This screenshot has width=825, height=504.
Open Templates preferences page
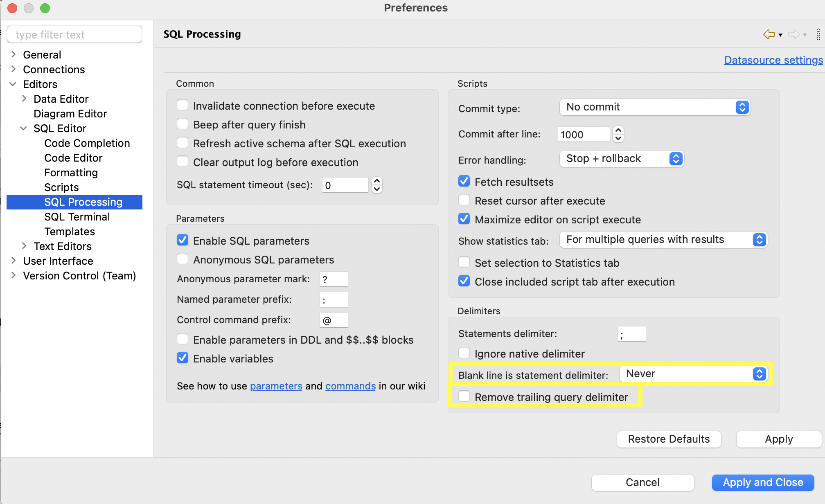pos(70,232)
